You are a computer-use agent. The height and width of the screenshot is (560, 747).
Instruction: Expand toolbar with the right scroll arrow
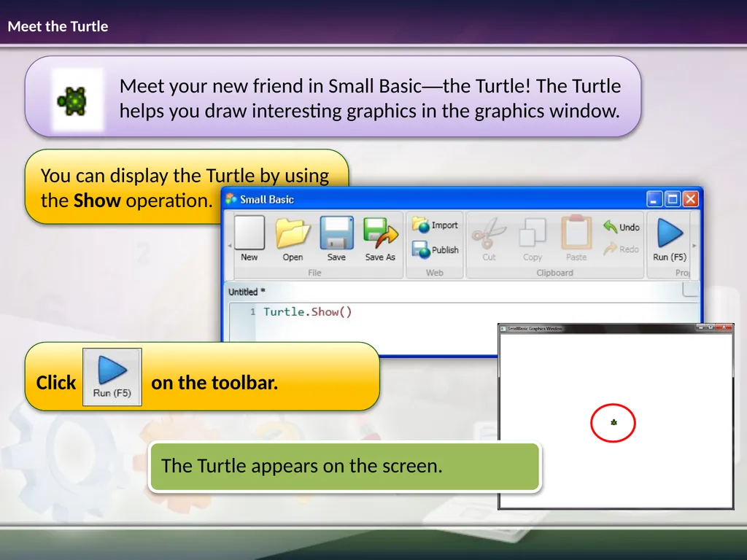[694, 246]
